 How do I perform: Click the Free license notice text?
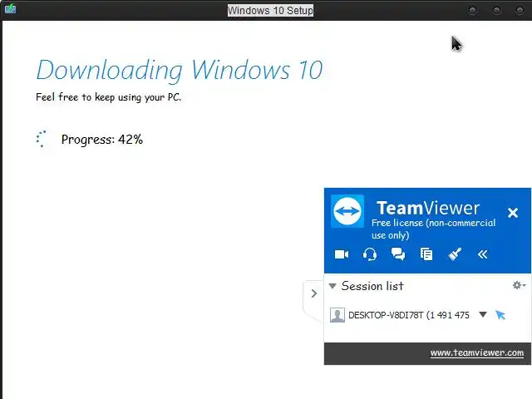click(x=433, y=229)
